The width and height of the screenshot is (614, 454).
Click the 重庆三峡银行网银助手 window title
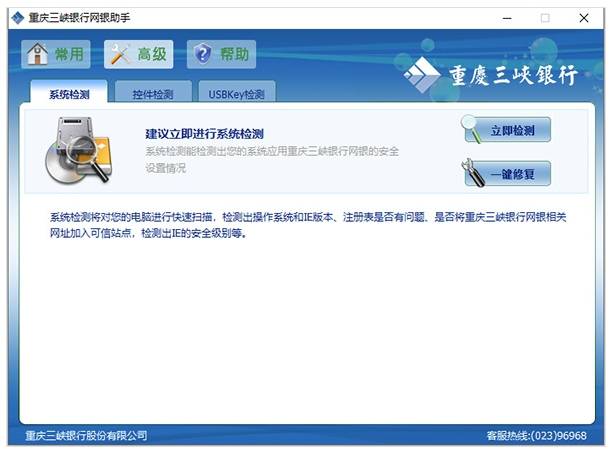click(x=79, y=18)
